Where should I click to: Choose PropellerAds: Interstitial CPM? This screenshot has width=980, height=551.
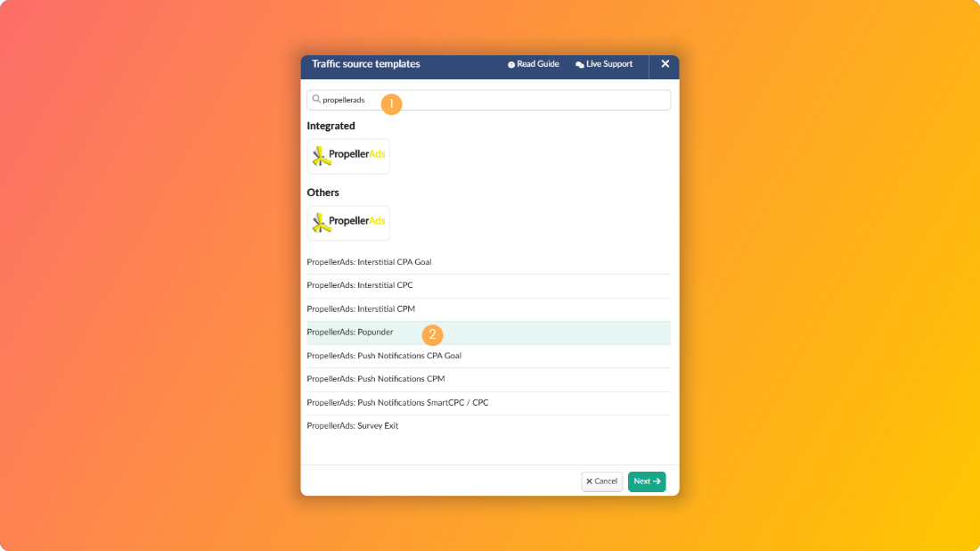[488, 309]
